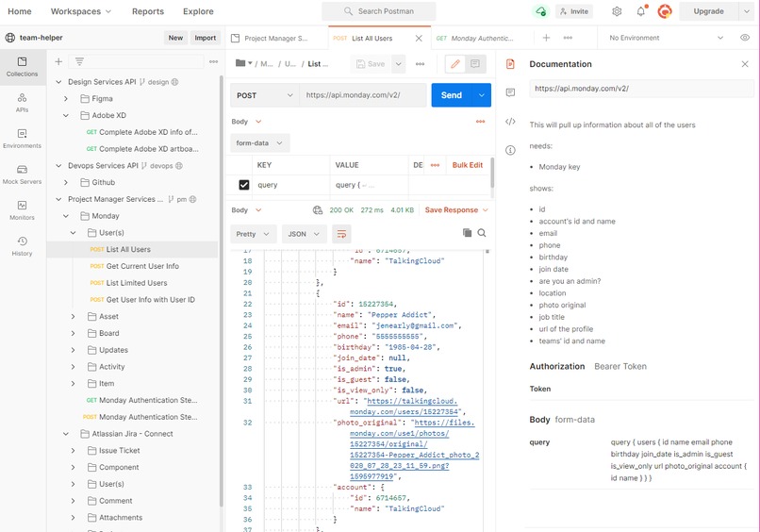Close the List All Users tab
The height and width of the screenshot is (532, 760).
[x=419, y=38]
